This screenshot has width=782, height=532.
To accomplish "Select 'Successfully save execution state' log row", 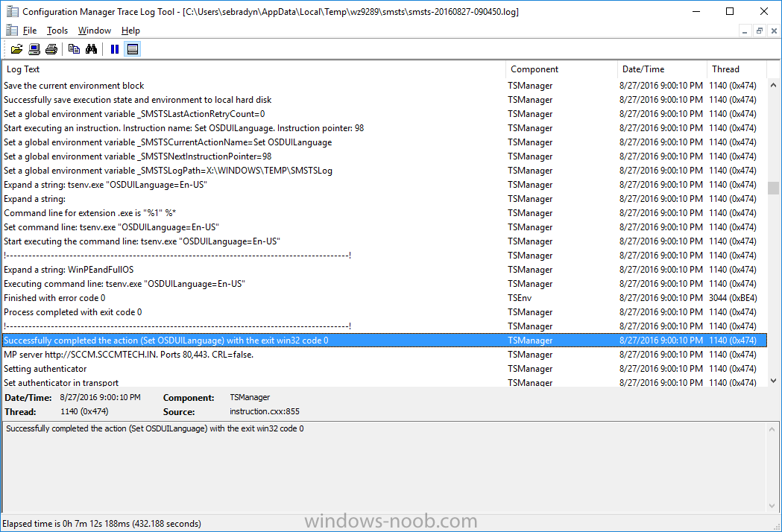I will point(384,100).
